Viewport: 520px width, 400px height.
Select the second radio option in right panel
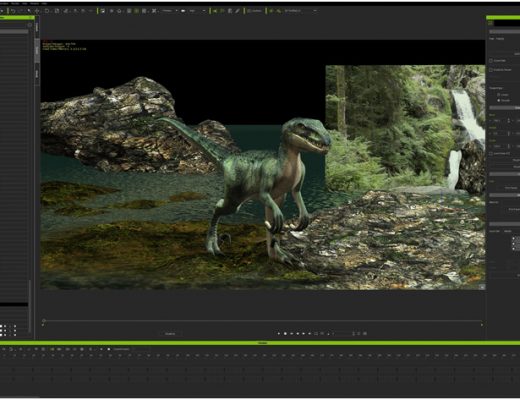click(x=499, y=100)
